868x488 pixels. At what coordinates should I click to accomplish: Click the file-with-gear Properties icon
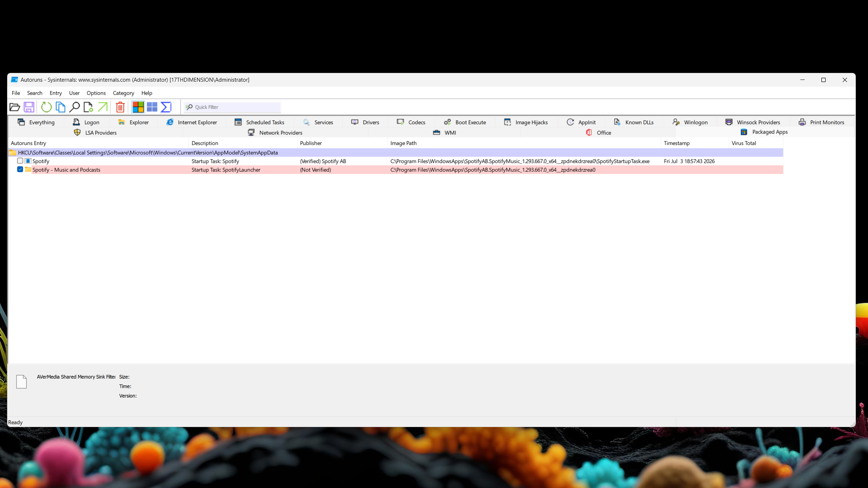coord(88,107)
